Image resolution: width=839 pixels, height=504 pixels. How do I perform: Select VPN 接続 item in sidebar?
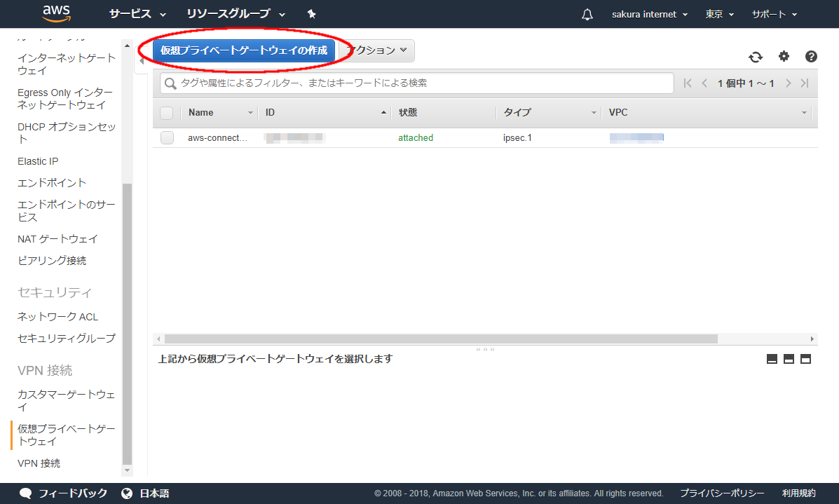pos(39,463)
